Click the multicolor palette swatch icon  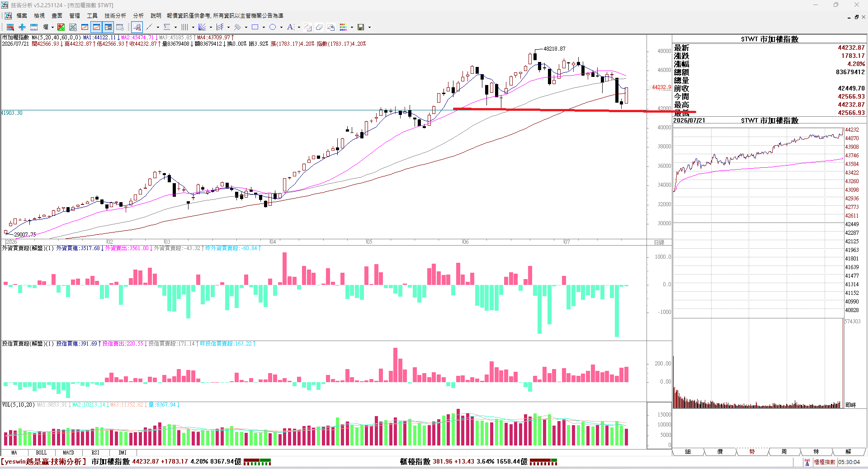coord(343,27)
